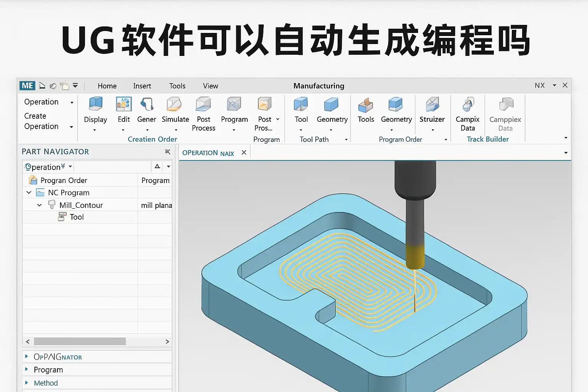The image size is (588, 392).
Task: Open the Insert menu
Action: point(142,86)
